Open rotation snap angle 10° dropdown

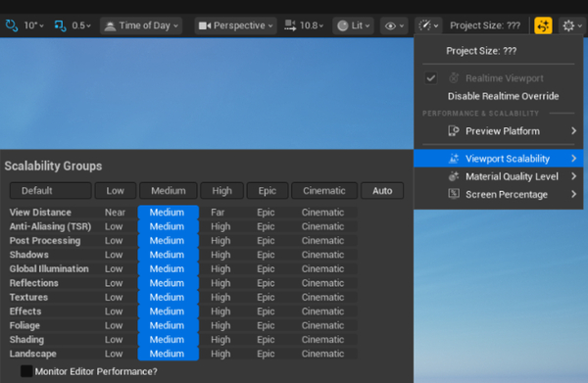click(33, 25)
